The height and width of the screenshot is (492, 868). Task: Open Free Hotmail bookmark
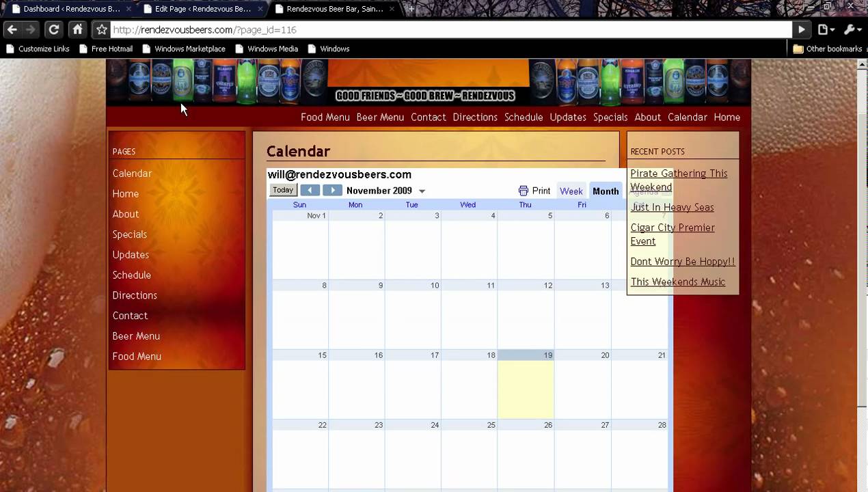coord(106,49)
